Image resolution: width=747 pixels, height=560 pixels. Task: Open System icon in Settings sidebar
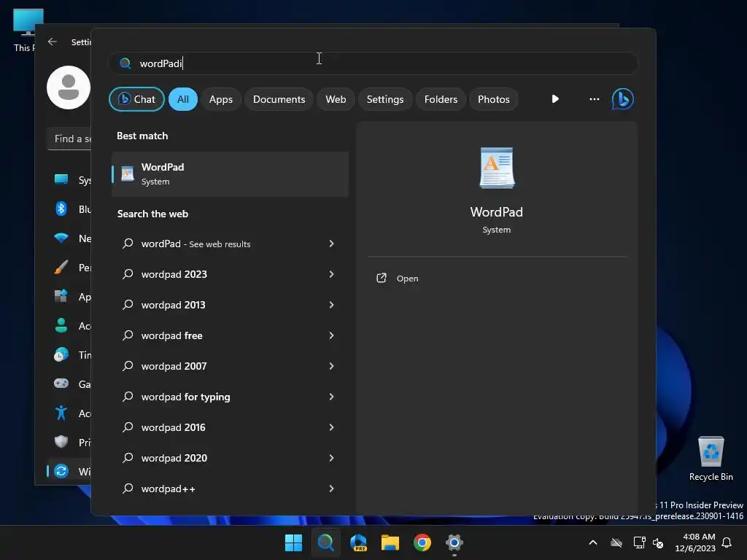tap(61, 179)
